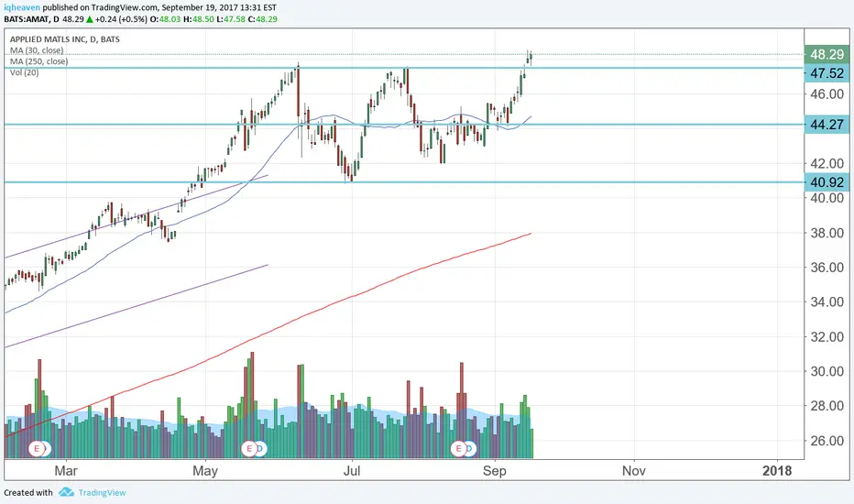This screenshot has width=854, height=504.
Task: Click the Vol (20) legend entry
Action: click(x=24, y=71)
